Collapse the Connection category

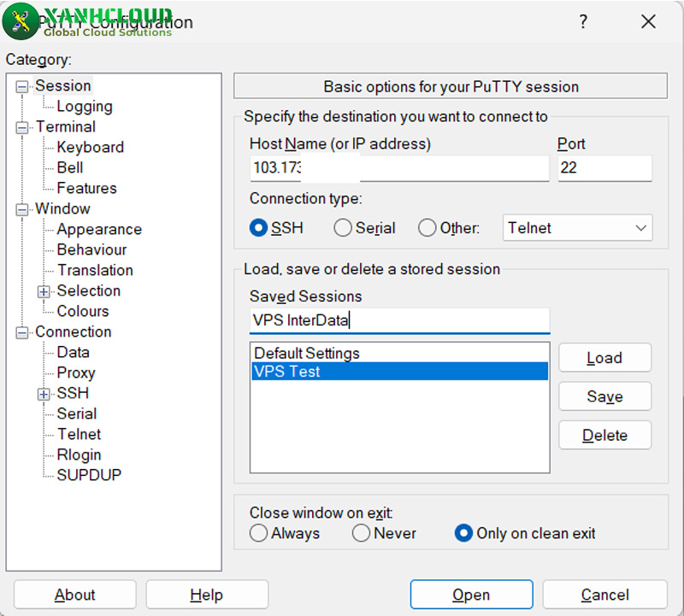point(22,332)
